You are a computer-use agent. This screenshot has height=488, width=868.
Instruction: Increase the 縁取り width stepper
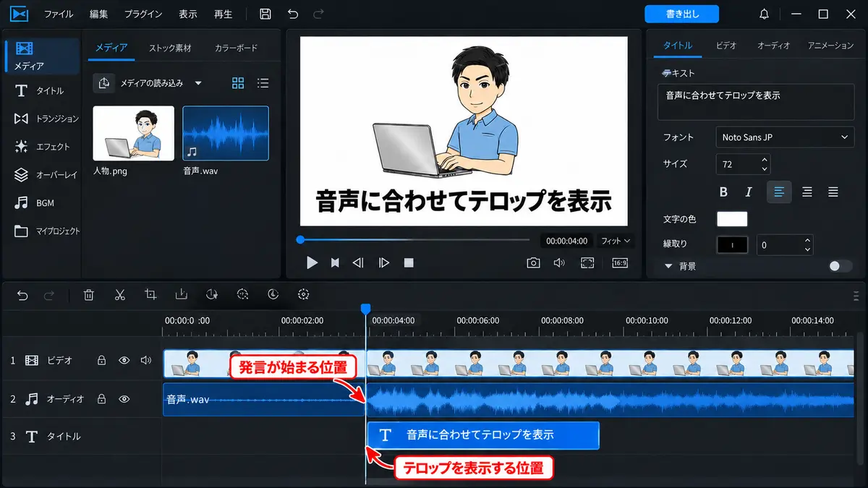(807, 240)
